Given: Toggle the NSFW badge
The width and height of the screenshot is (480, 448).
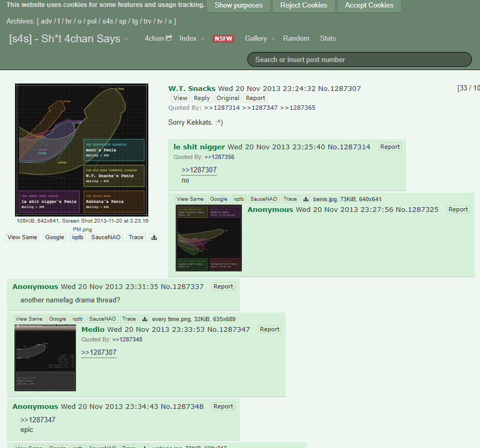Looking at the screenshot, I should 224,39.
